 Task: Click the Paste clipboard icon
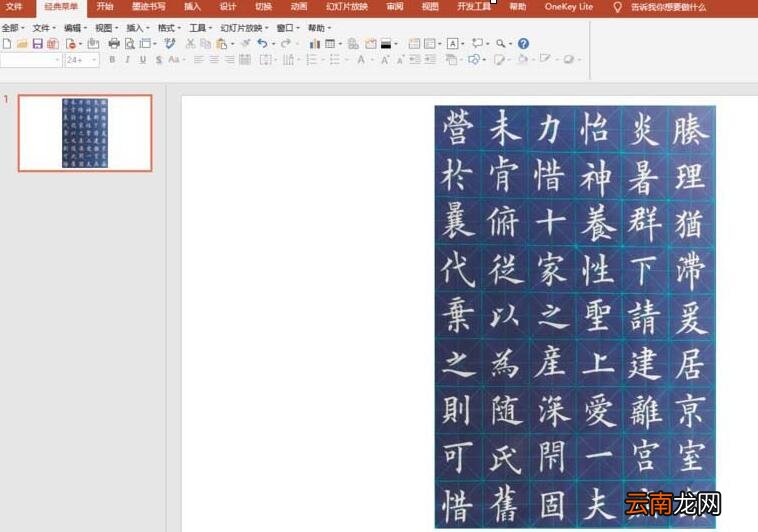click(221, 44)
